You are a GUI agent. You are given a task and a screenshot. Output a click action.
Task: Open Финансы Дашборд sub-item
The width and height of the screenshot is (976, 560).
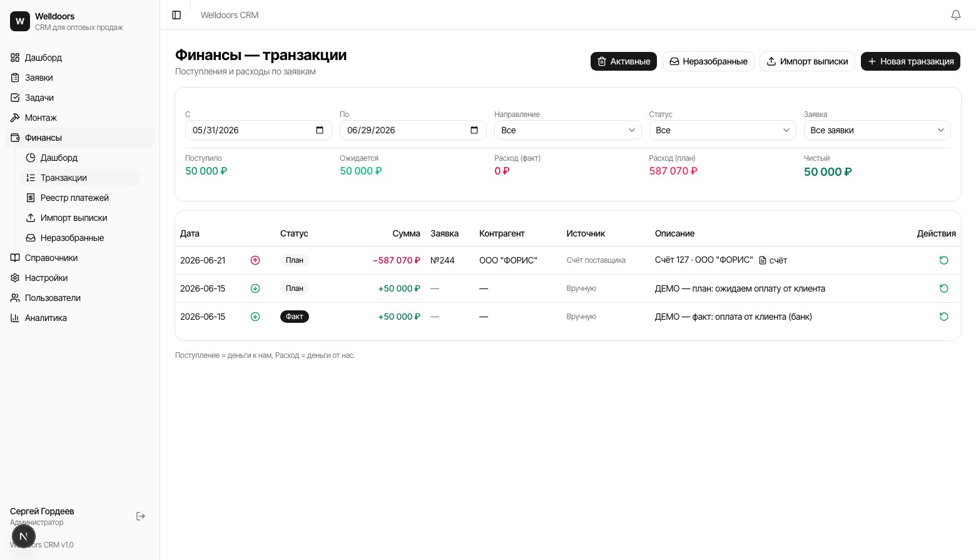pos(80,158)
